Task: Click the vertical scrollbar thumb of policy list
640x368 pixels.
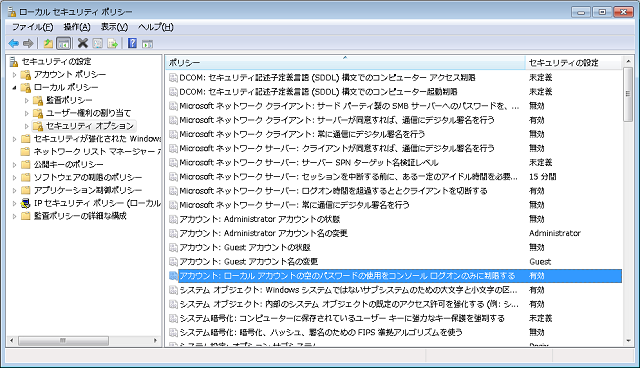Action: tap(628, 94)
